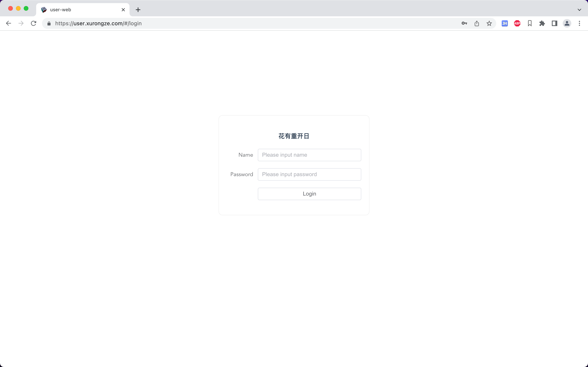Reload the login page
Screen dimensions: 588x367
coord(33,23)
